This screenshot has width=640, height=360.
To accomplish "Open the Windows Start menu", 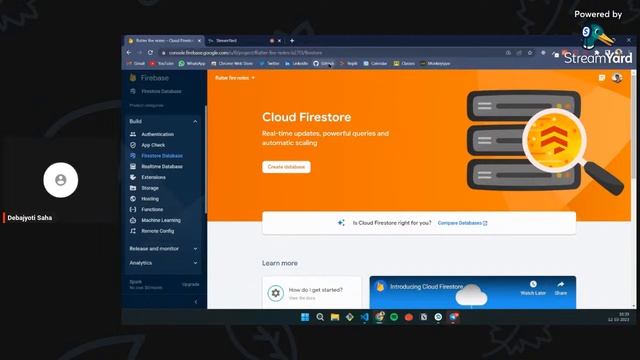I will [x=305, y=317].
